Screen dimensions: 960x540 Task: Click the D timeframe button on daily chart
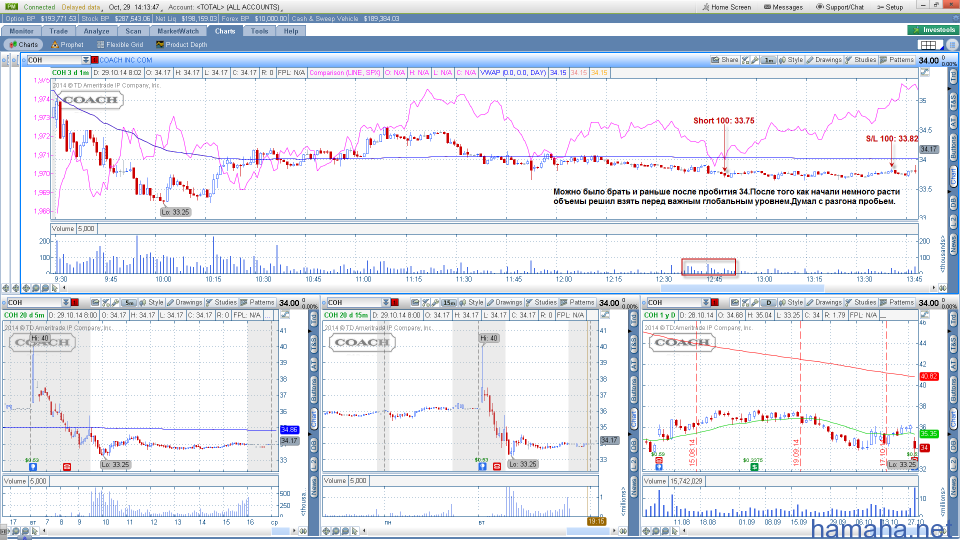tap(768, 302)
